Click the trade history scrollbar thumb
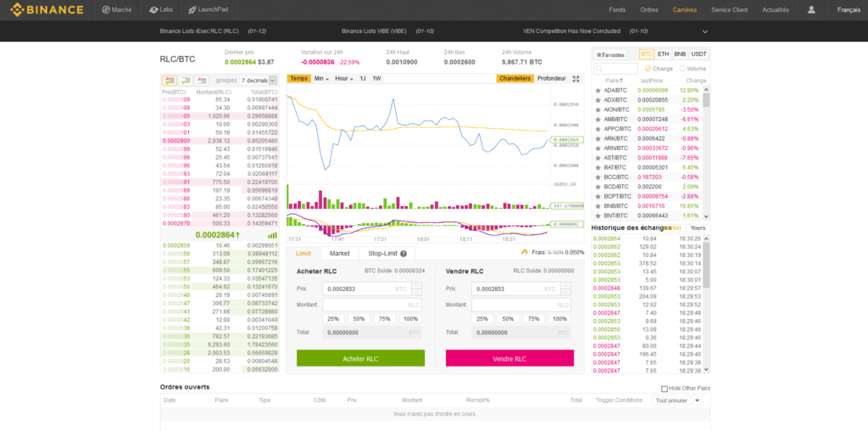 (x=706, y=265)
